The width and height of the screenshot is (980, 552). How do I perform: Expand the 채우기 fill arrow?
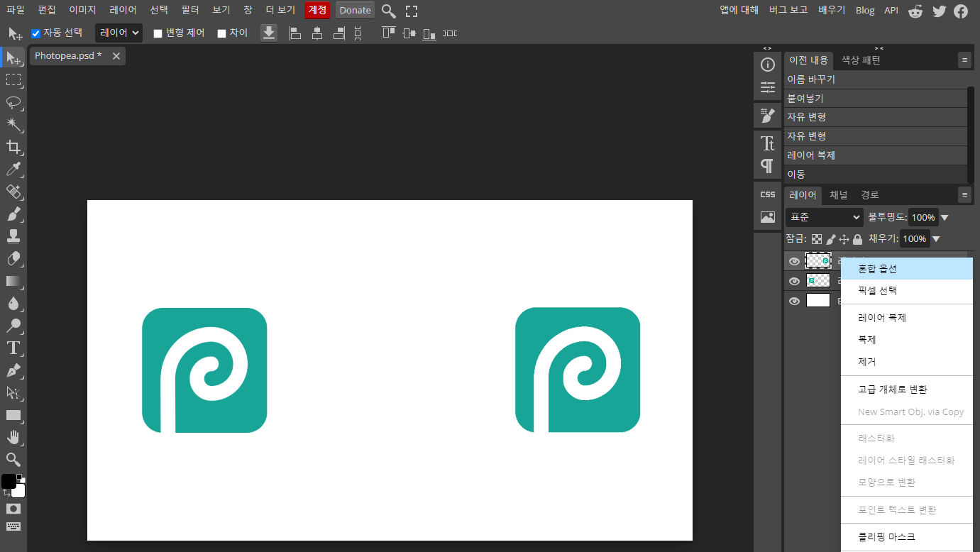936,239
